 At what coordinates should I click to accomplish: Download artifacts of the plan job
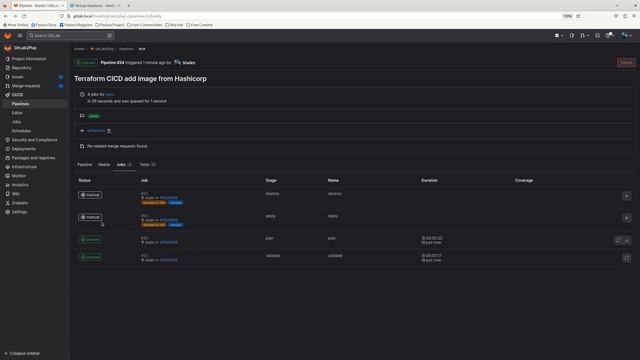click(x=627, y=240)
